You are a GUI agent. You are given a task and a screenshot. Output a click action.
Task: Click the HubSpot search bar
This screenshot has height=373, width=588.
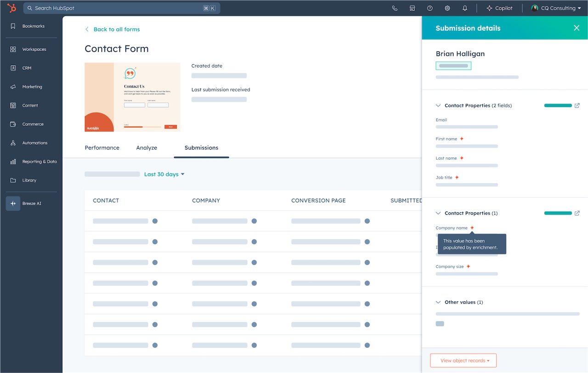[x=122, y=8]
